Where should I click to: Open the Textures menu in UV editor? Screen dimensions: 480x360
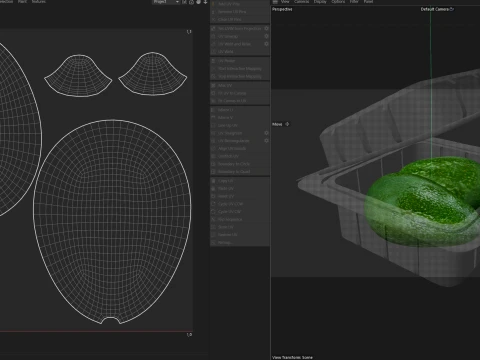[x=39, y=2]
